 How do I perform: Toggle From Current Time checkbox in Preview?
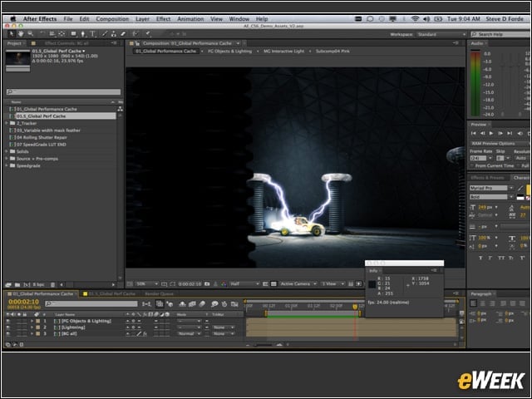tap(472, 165)
